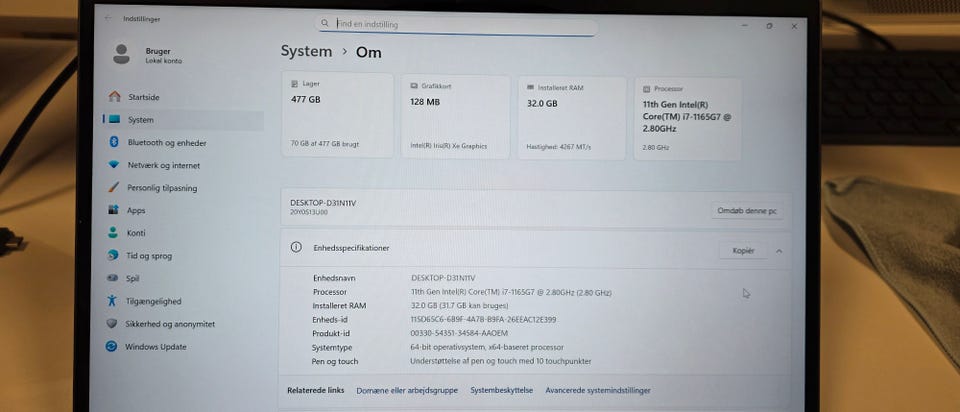Image resolution: width=960 pixels, height=412 pixels.
Task: Click the Systemtype 64-bit operativsystem value
Action: click(x=487, y=347)
